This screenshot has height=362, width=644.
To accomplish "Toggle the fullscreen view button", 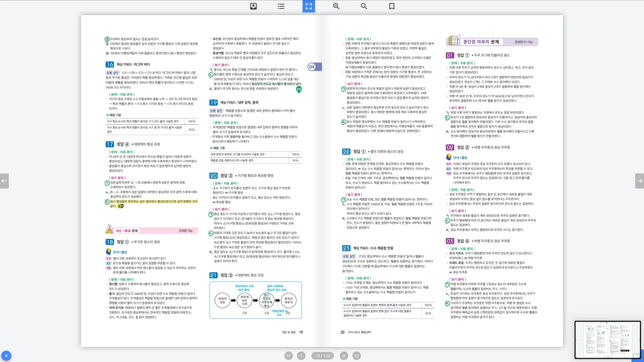I will tap(308, 6).
